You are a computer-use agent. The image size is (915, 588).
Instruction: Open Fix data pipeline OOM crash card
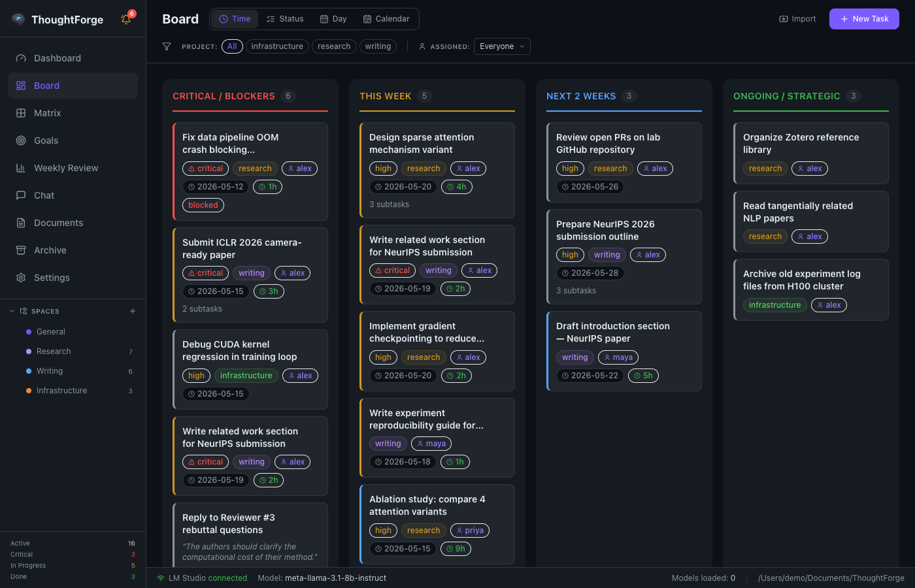click(250, 171)
